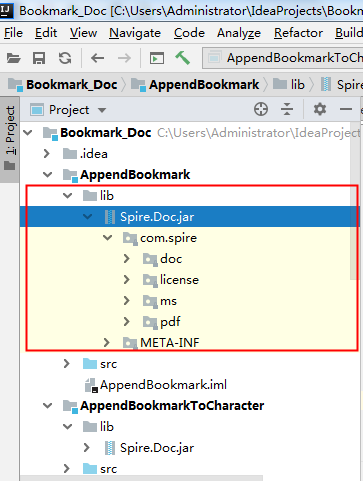Select the AppendBookmark.iml file
Image resolution: width=363 pixels, height=481 pixels.
coord(163,385)
